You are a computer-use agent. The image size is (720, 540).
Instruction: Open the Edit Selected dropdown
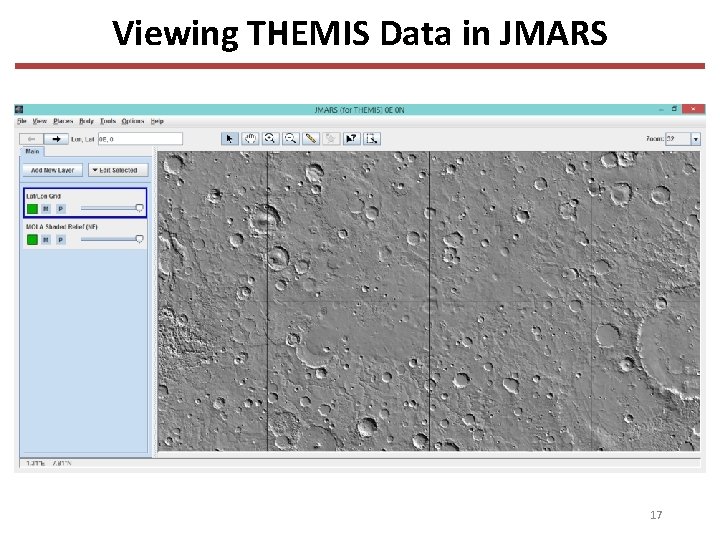tap(118, 170)
